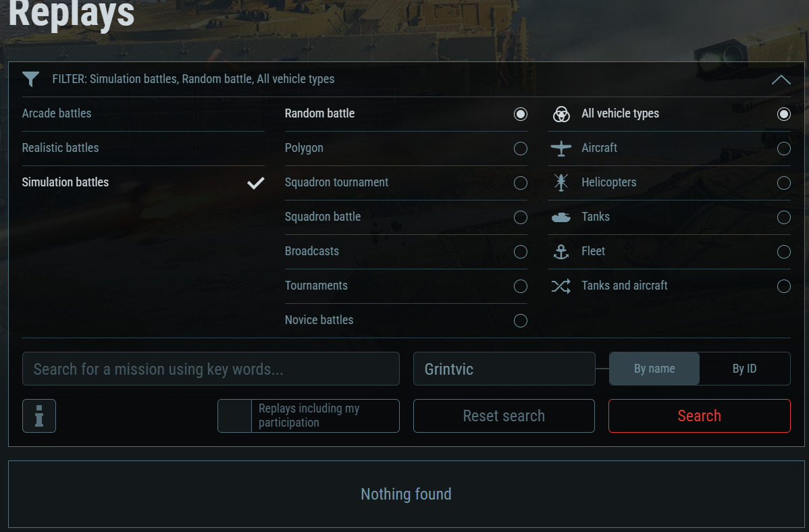This screenshot has height=532, width=809.
Task: Focus the mission key words search field
Action: 211,369
